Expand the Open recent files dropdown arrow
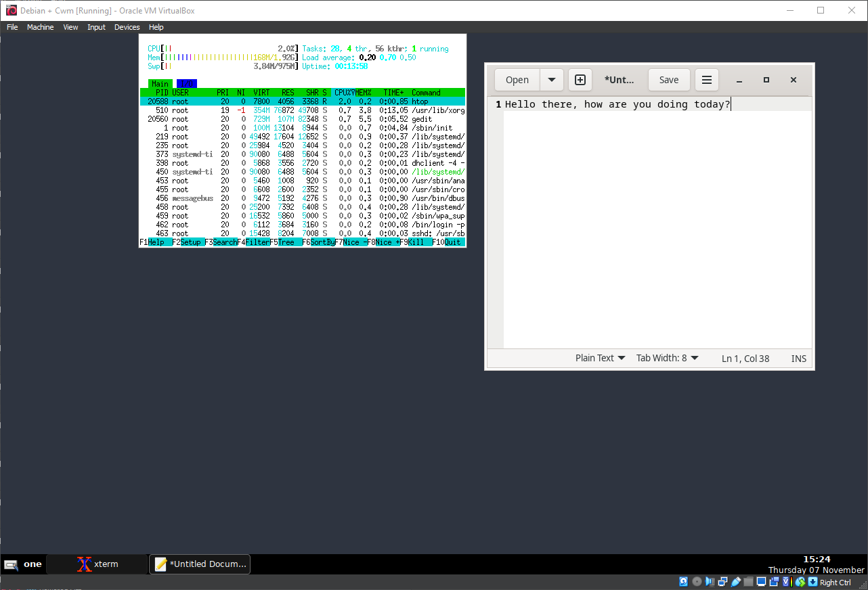 [x=551, y=80]
